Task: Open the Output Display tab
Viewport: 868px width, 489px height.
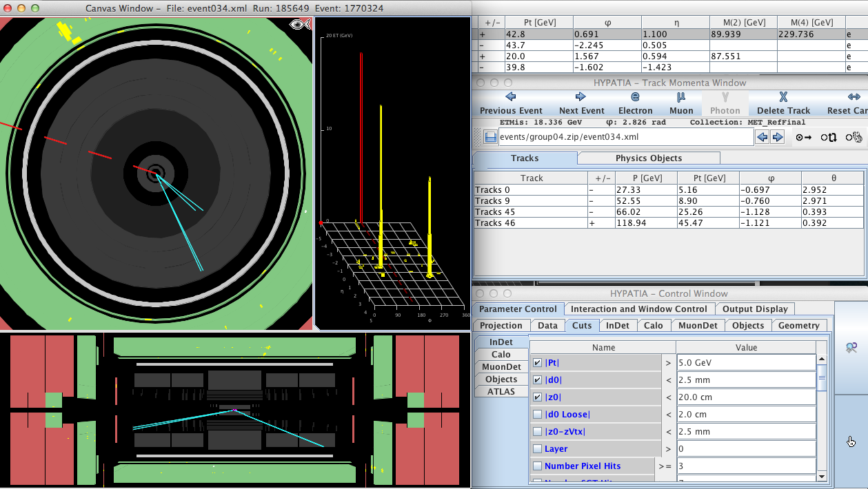Action: (754, 309)
